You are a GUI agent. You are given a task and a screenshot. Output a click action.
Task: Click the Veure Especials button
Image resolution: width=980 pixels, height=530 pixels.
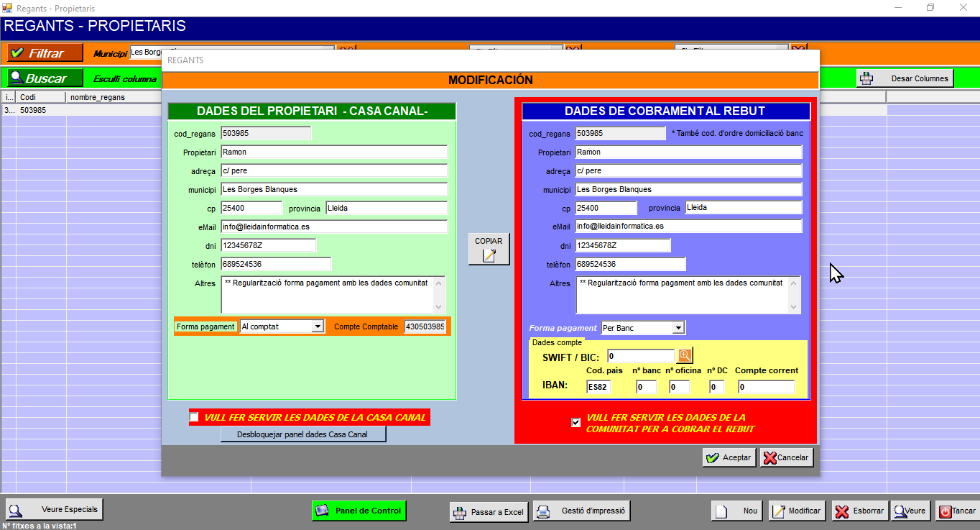click(54, 509)
